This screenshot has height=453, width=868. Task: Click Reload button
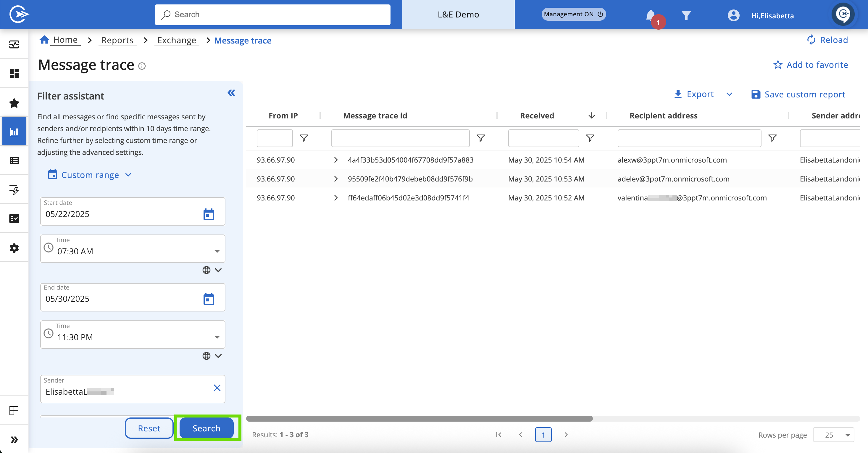tap(827, 40)
